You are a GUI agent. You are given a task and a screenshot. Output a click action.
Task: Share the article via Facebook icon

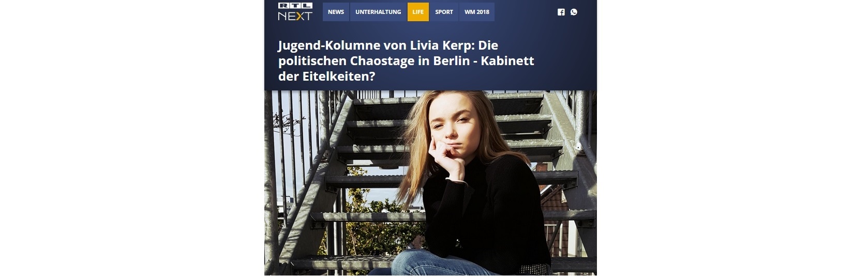pos(561,12)
